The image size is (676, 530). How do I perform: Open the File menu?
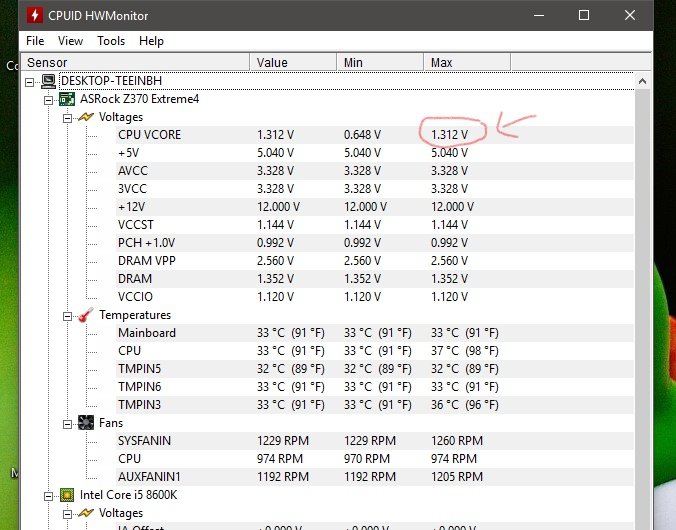[x=35, y=41]
